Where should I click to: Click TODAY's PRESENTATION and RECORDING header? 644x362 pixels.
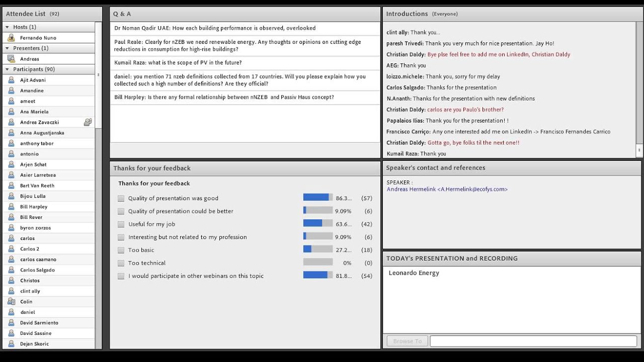tap(512, 258)
